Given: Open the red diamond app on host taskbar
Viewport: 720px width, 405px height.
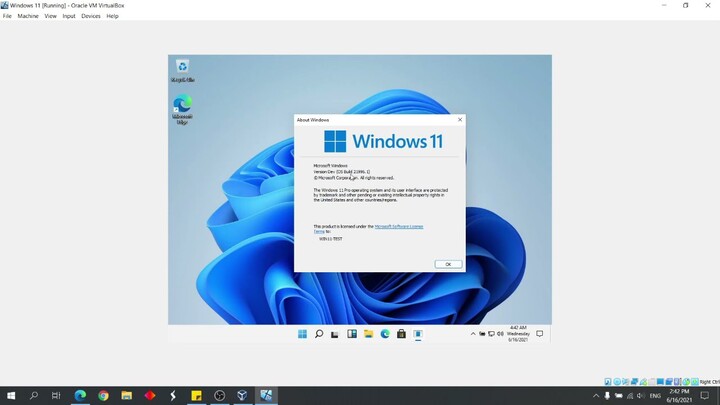Looking at the screenshot, I should coord(150,395).
